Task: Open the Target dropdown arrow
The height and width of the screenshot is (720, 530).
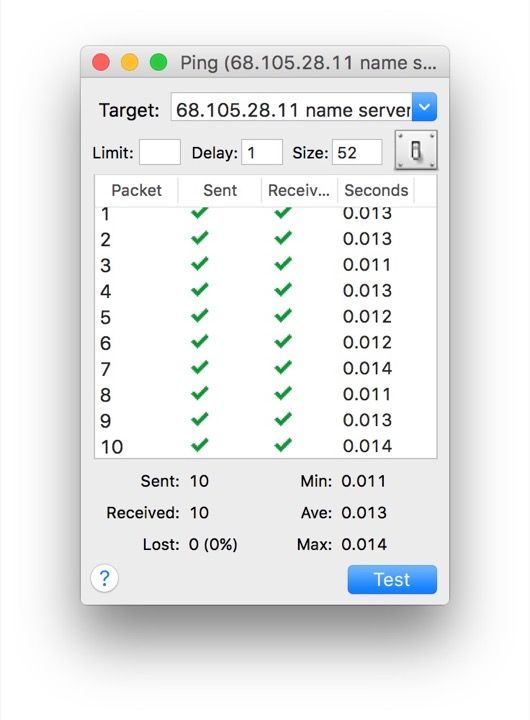Action: coord(424,107)
